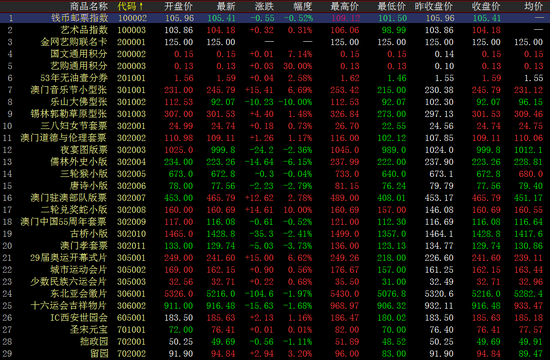The height and width of the screenshot is (360, 550).
Task: Click code 702002 cell
Action: tap(131, 353)
